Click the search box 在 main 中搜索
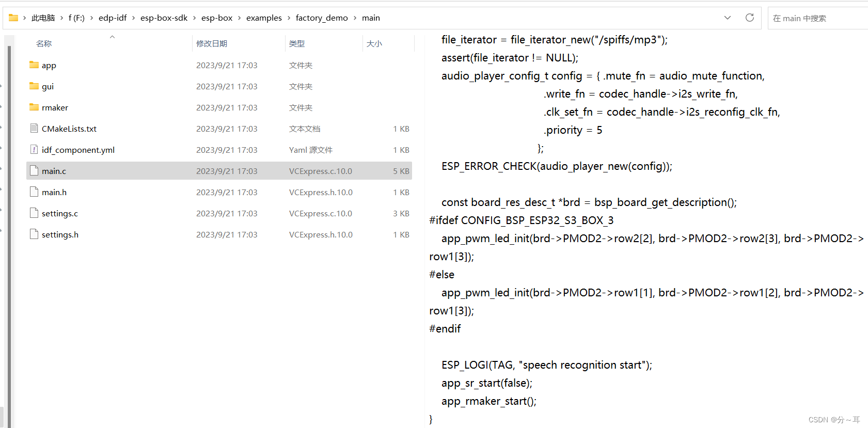Viewport: 868px width, 428px height. pos(818,18)
